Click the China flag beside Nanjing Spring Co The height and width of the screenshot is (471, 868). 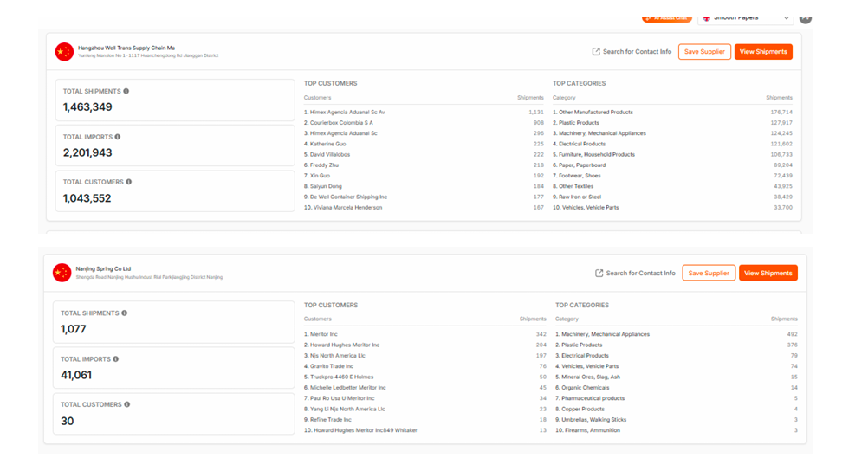(x=62, y=273)
